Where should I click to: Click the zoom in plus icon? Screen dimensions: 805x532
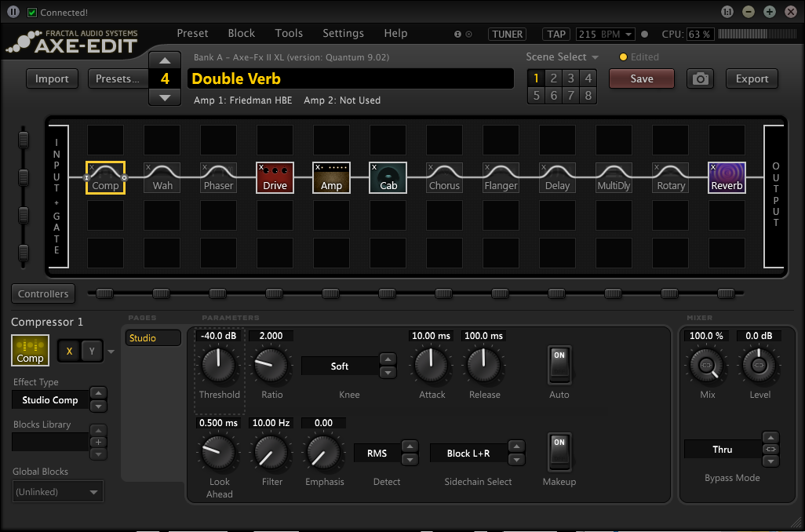point(769,12)
